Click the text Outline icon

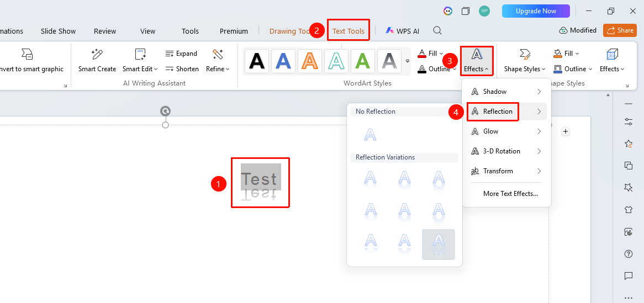[x=422, y=68]
